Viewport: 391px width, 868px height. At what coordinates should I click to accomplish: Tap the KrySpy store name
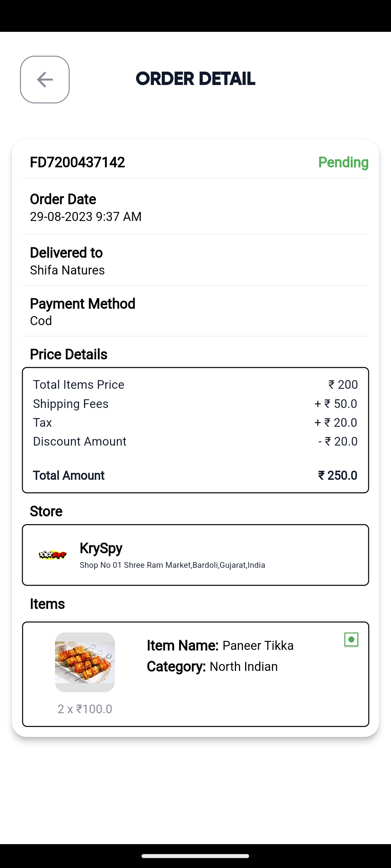coord(101,548)
